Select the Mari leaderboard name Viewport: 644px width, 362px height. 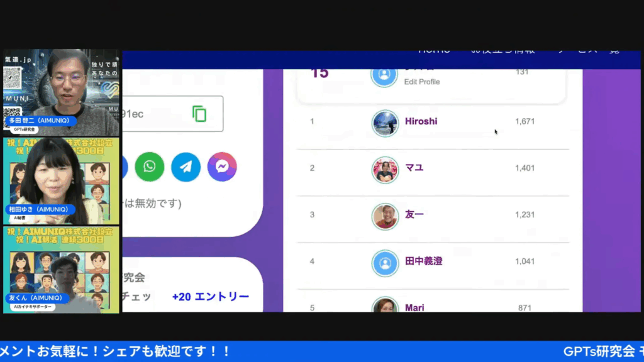[414, 307]
